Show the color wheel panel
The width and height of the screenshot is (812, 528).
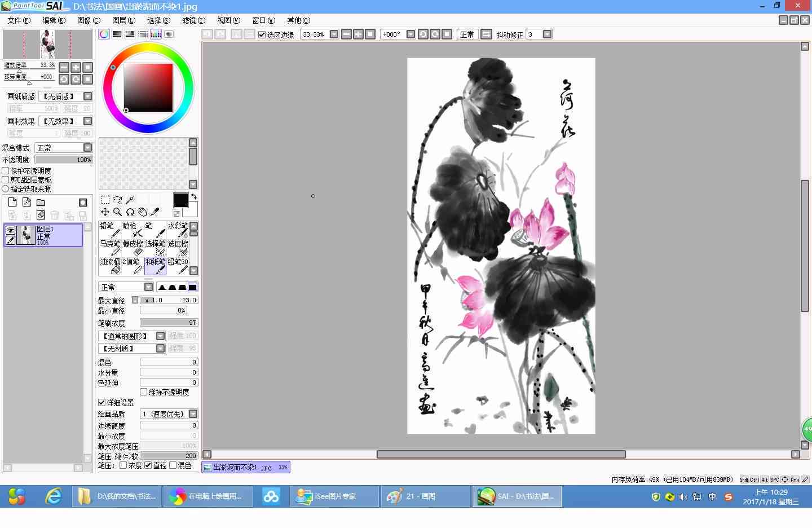(x=104, y=34)
